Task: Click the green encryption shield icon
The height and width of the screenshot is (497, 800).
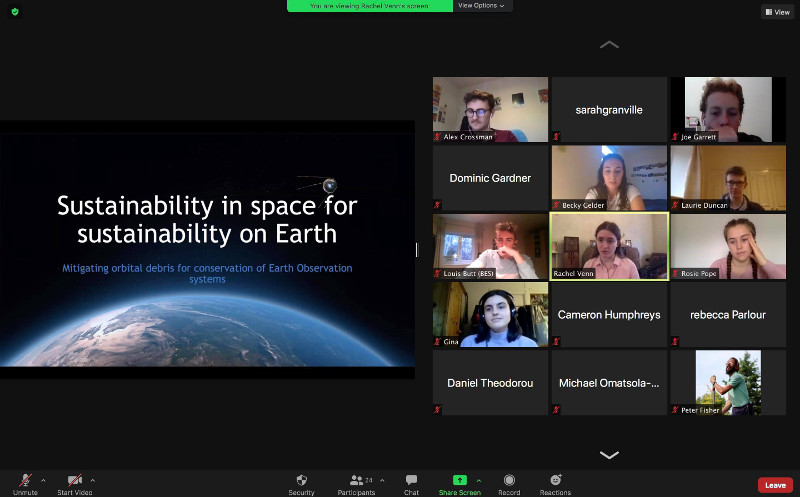Action: click(x=14, y=11)
